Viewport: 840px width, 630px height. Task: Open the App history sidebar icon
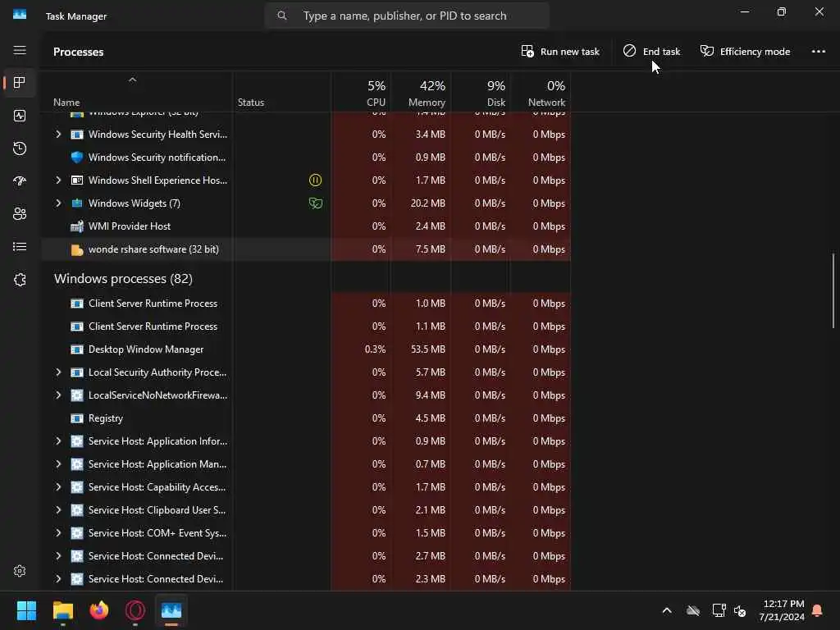(x=20, y=148)
